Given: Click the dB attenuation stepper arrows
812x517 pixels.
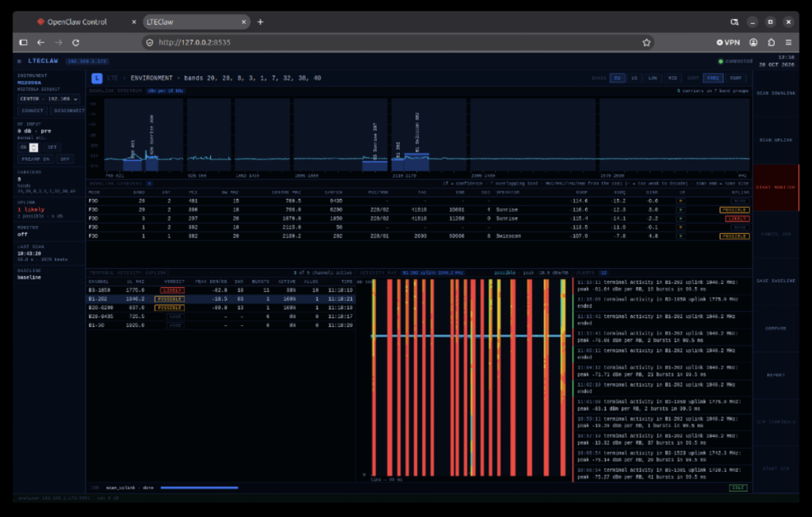Looking at the screenshot, I should click(x=33, y=147).
